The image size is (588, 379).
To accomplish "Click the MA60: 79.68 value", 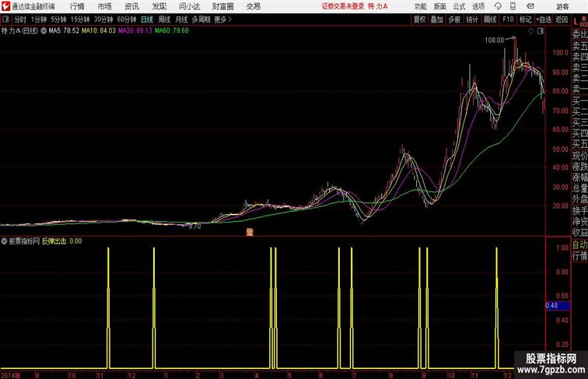I will click(172, 31).
